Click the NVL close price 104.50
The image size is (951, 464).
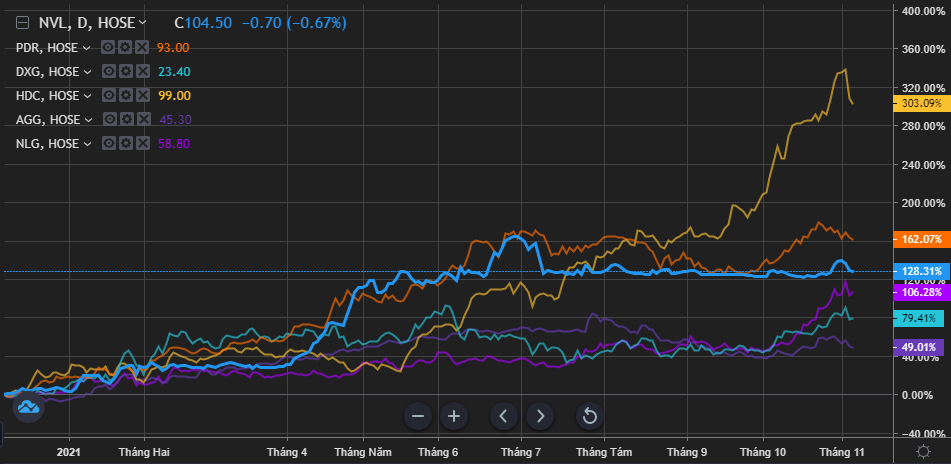(208, 23)
